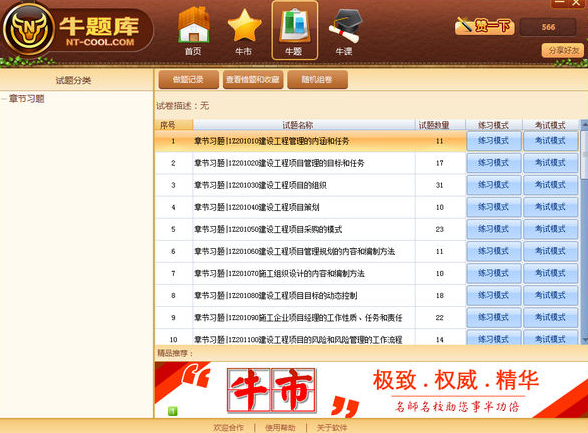This screenshot has width=588, height=433.
Task: Select 章节习题 in category tree
Action: [x=26, y=99]
